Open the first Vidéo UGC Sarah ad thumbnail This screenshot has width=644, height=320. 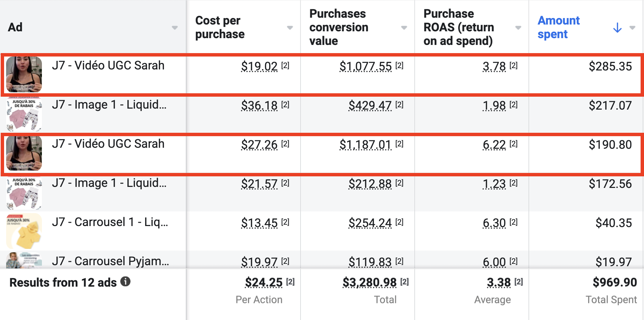24,74
